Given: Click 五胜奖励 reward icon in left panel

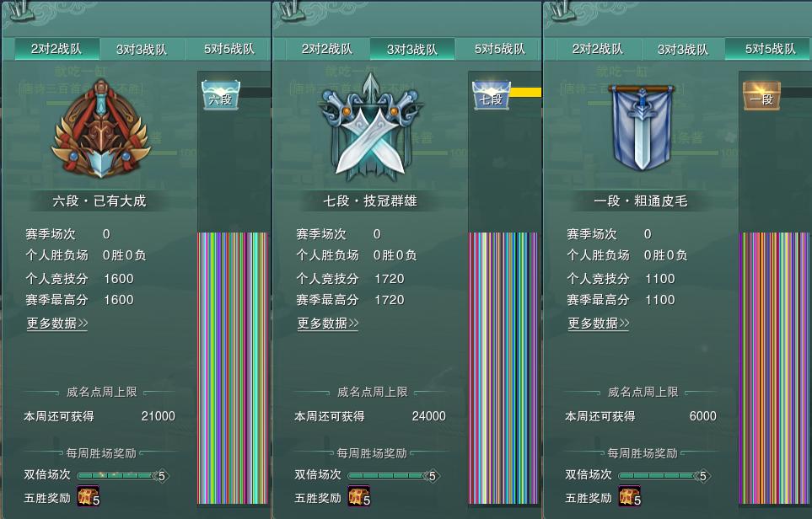Looking at the screenshot, I should [88, 496].
